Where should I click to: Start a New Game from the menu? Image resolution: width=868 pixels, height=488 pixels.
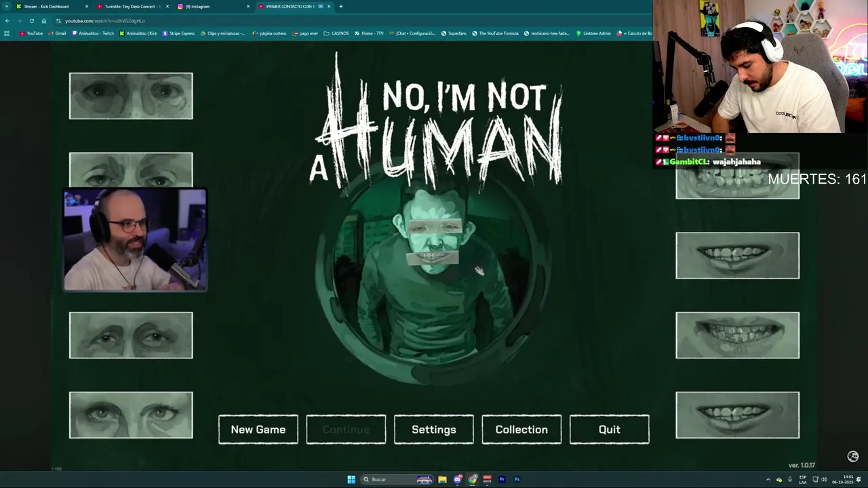(x=258, y=430)
